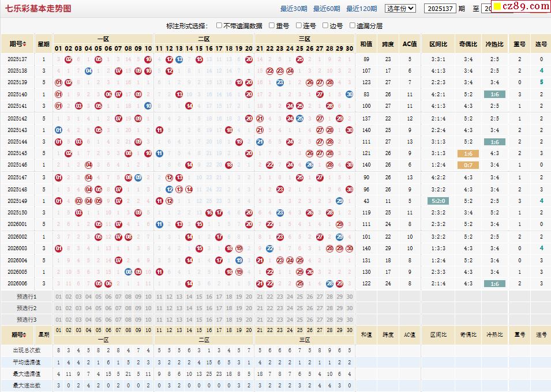
Task: Open the 选年份 year dropdown
Action: click(x=400, y=9)
